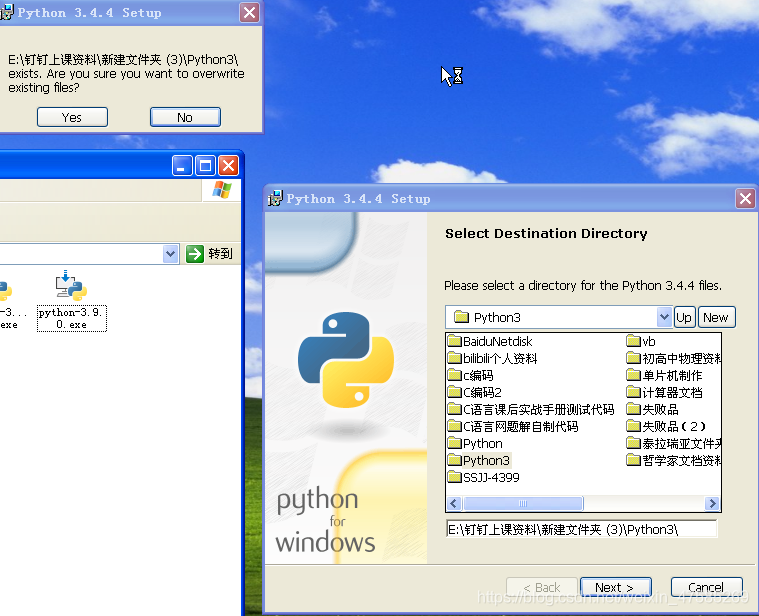Select the 失败品 folder
Viewport: 759px width, 616px height.
653,409
